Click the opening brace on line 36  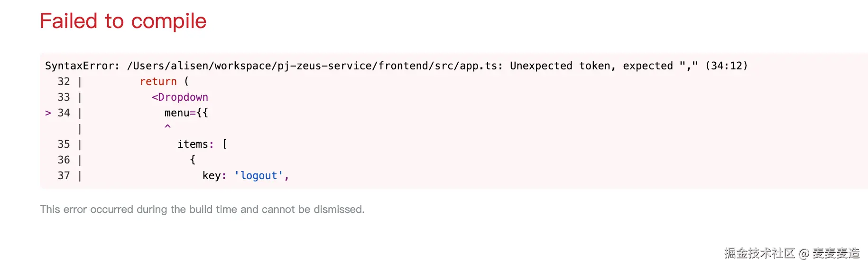[x=193, y=160]
